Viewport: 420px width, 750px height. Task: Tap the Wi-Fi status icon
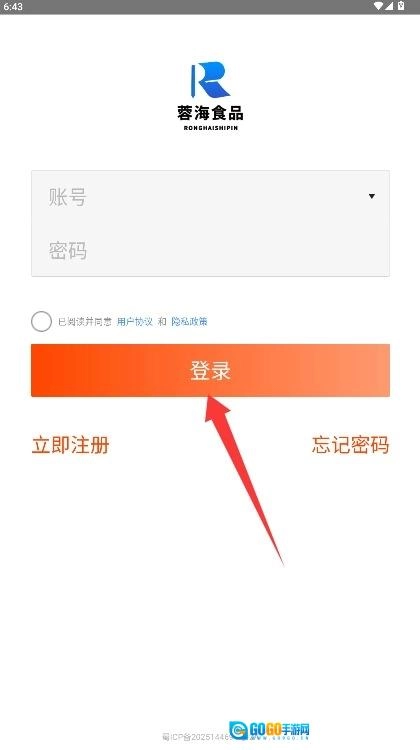[x=378, y=6]
